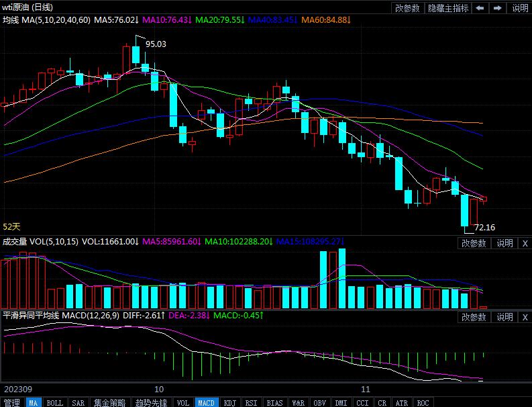Click the DEA:-2.38 value label

click(x=189, y=315)
